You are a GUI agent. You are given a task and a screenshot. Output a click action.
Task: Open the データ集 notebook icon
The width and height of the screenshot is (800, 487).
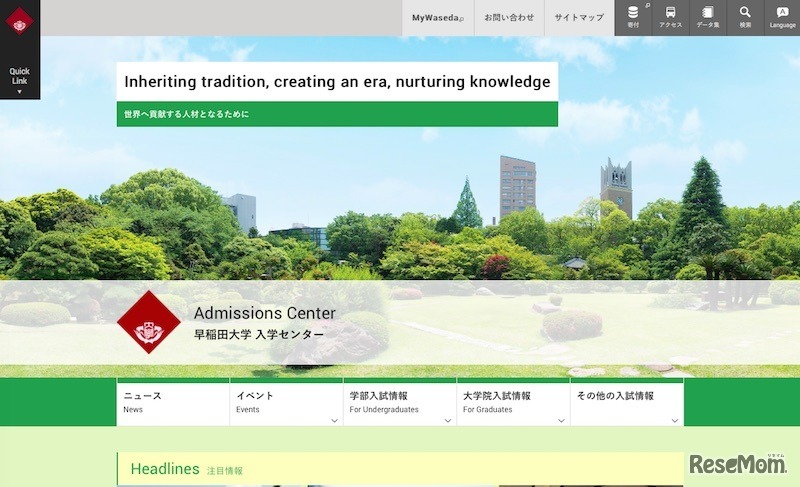click(707, 17)
